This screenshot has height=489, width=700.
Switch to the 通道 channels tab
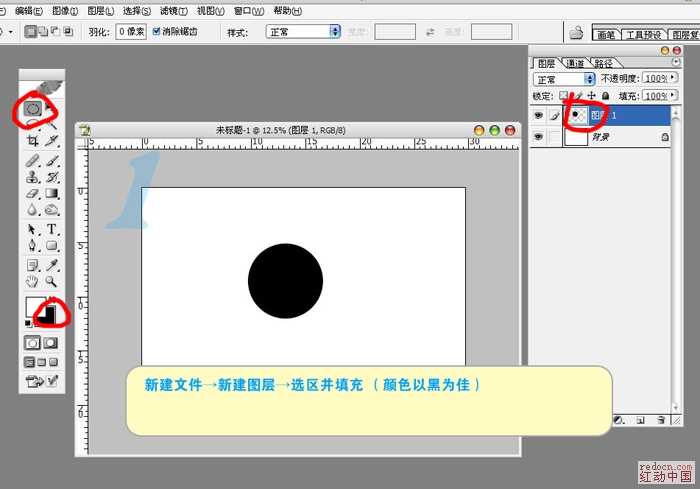click(x=574, y=63)
